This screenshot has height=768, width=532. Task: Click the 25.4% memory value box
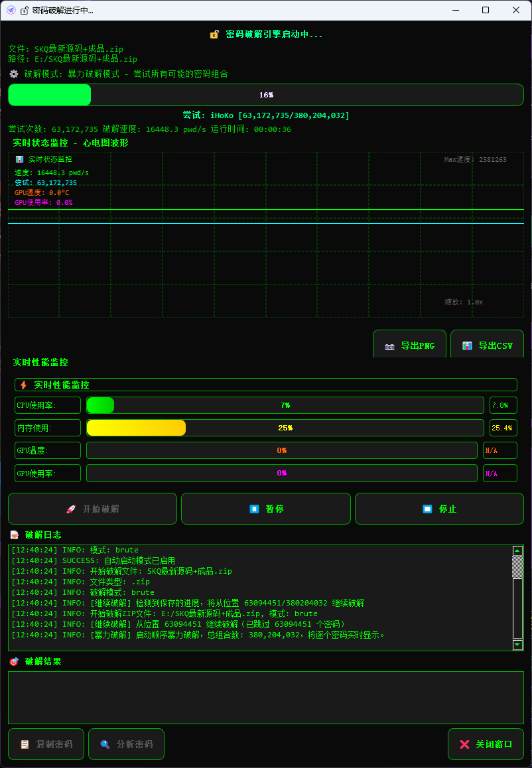coord(503,428)
